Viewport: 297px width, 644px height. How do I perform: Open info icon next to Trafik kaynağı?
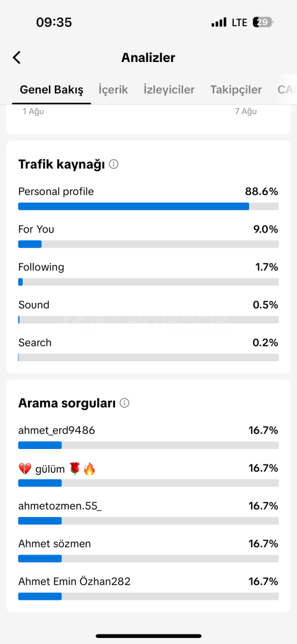point(114,165)
